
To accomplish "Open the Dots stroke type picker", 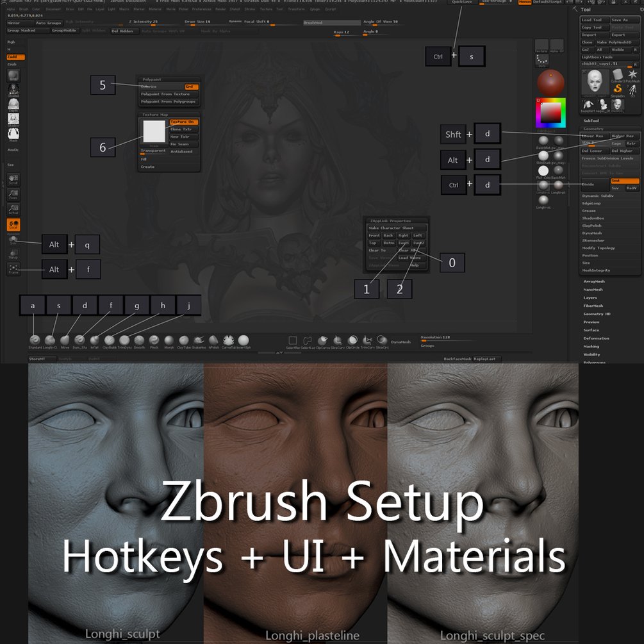I will point(541,61).
